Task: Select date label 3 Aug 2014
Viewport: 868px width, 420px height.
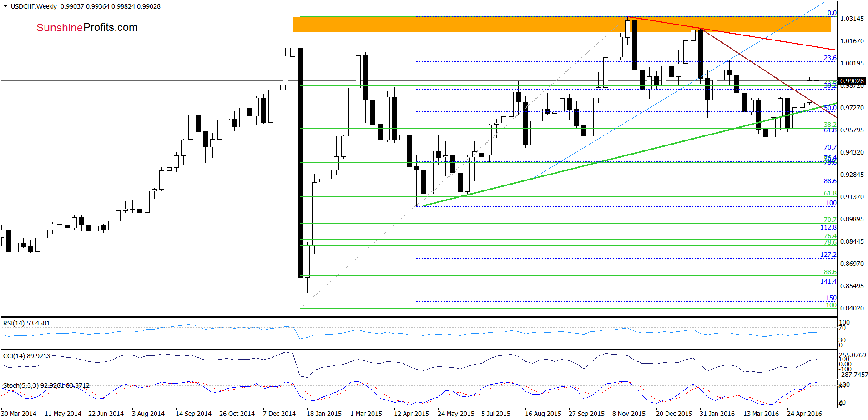Action: pyautogui.click(x=148, y=414)
